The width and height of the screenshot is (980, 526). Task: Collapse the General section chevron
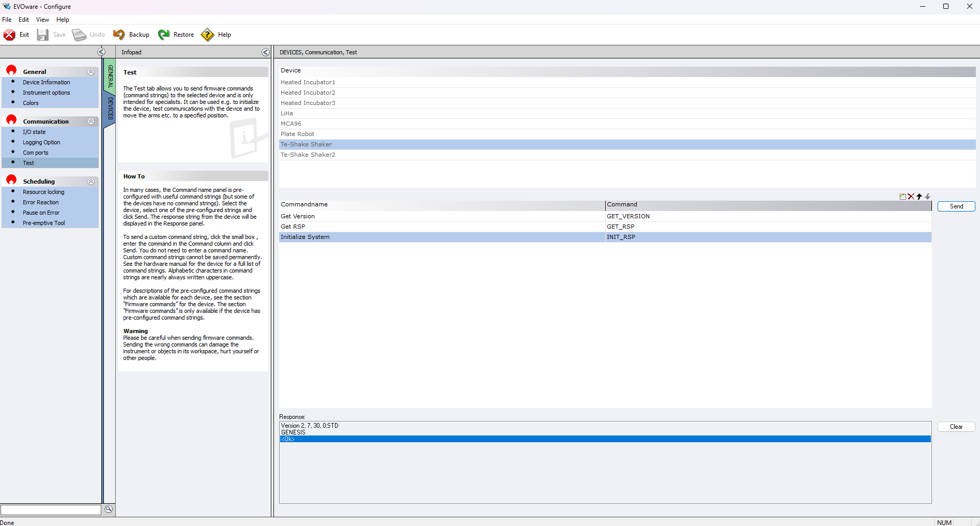tap(91, 72)
